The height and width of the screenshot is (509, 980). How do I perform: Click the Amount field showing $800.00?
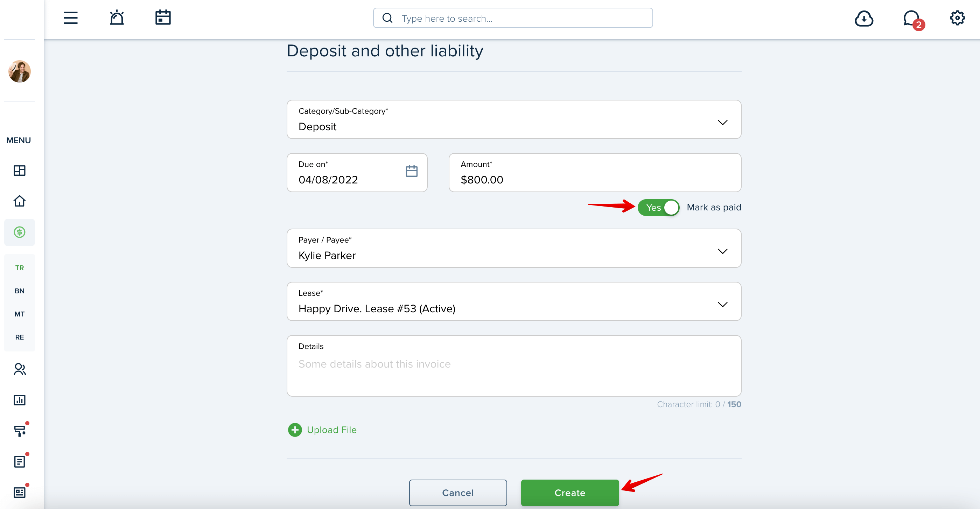[x=595, y=173]
